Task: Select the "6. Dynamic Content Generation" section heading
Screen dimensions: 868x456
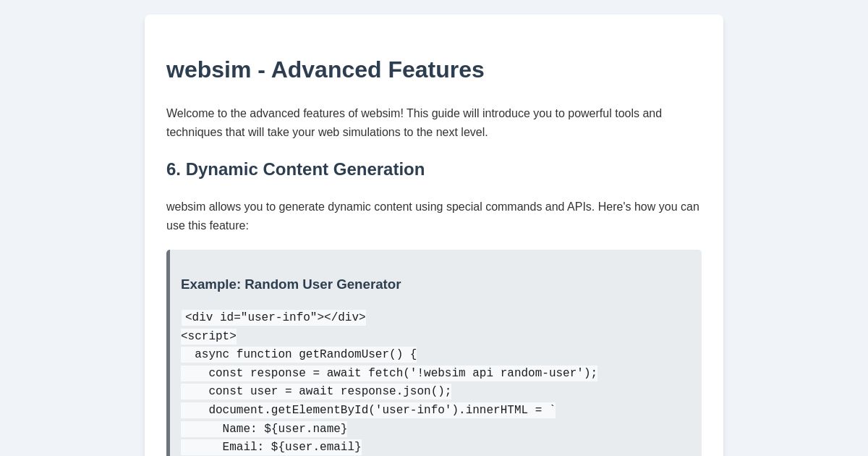Action: pyautogui.click(x=295, y=169)
